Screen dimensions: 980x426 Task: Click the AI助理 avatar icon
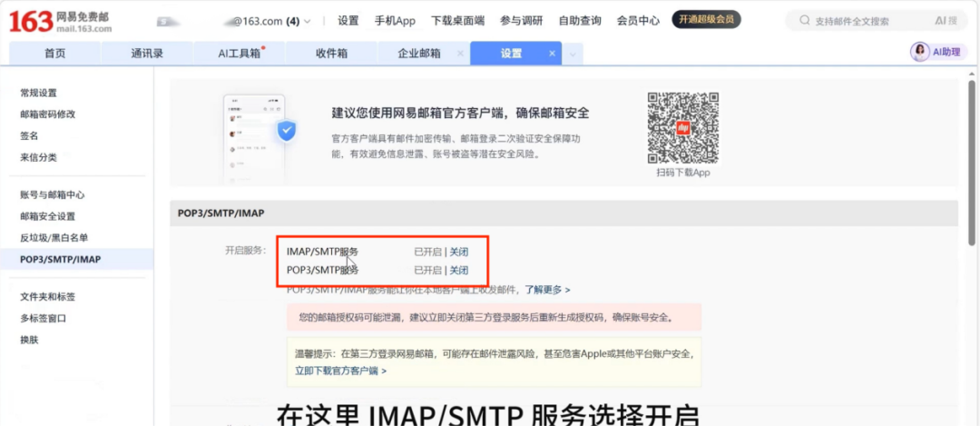[x=920, y=53]
